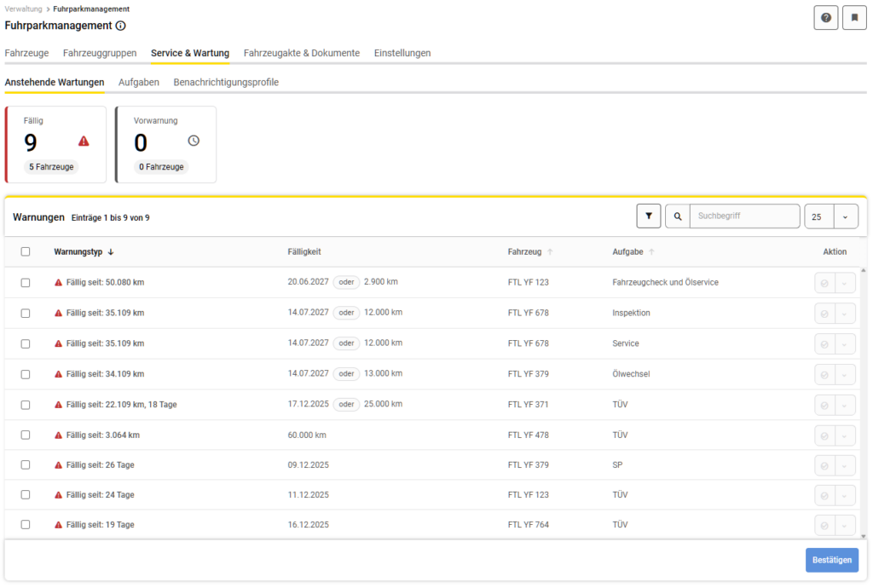Click the clock icon in Vorwarnung card
The width and height of the screenshot is (873, 588).
click(x=194, y=141)
